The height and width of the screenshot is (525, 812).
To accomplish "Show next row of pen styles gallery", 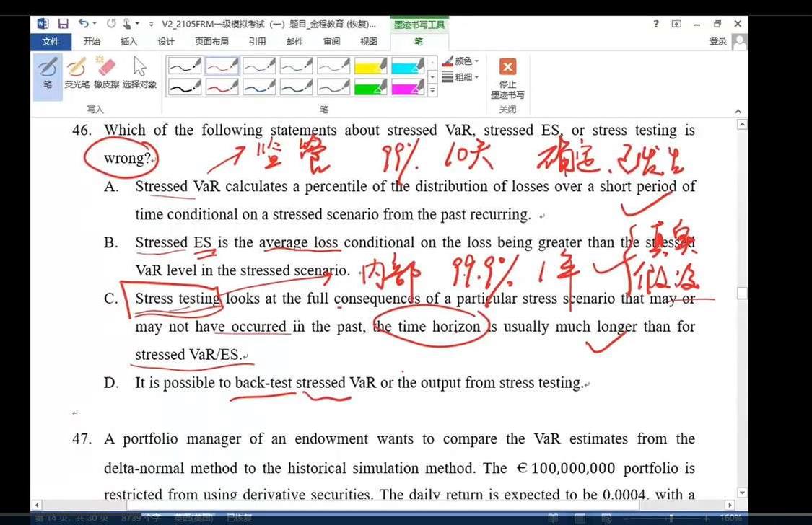I will (x=432, y=77).
